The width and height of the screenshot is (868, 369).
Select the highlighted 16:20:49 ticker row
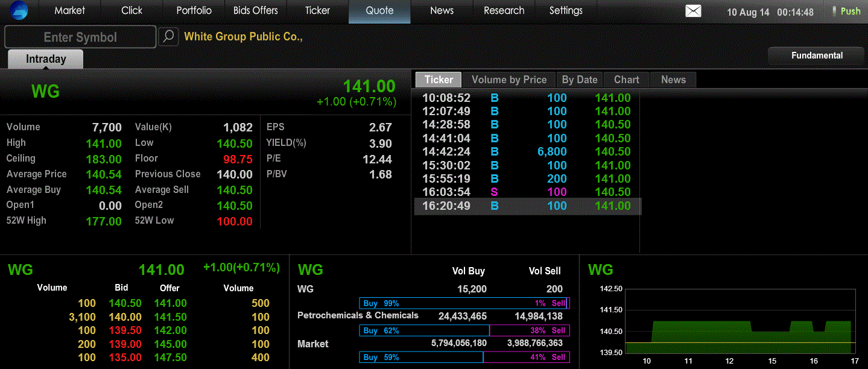527,206
